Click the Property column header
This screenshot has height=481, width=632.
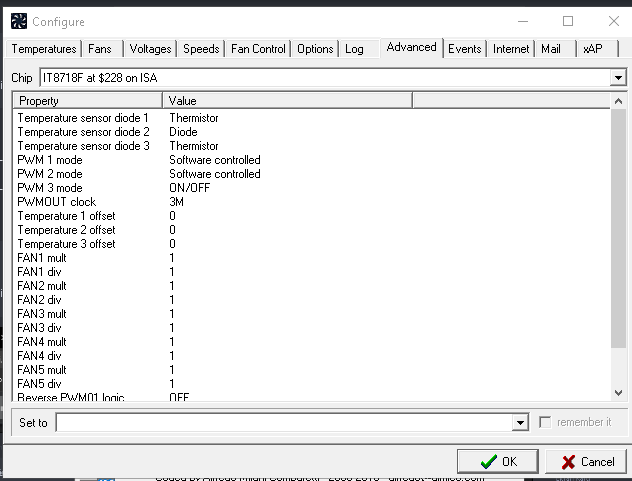[87, 100]
